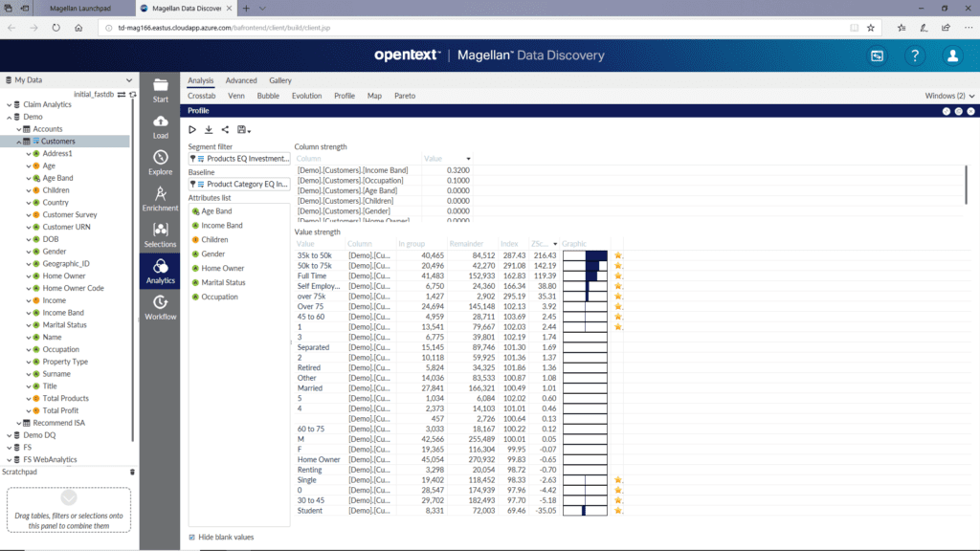
Task: Select Marital Status in Attributes list
Action: pos(223,282)
